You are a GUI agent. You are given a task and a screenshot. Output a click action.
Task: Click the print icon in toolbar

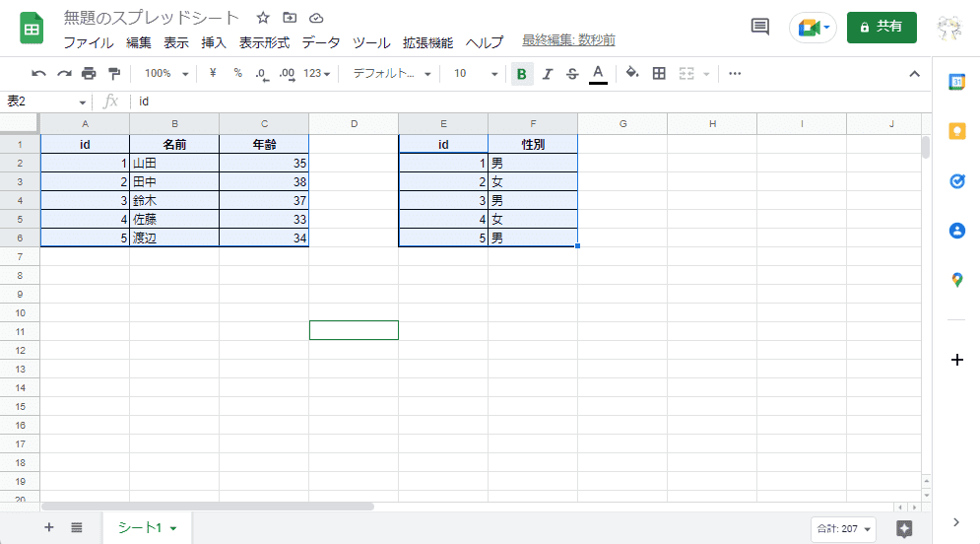[89, 73]
